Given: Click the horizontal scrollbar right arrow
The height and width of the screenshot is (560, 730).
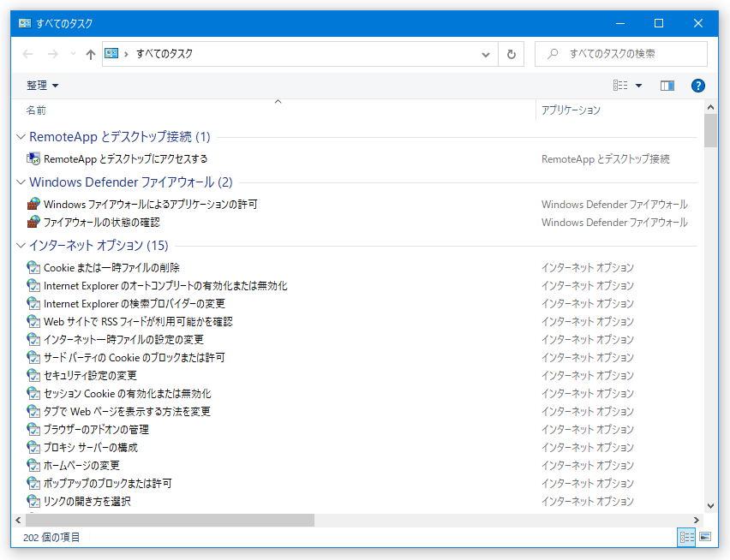Looking at the screenshot, I should (x=697, y=520).
